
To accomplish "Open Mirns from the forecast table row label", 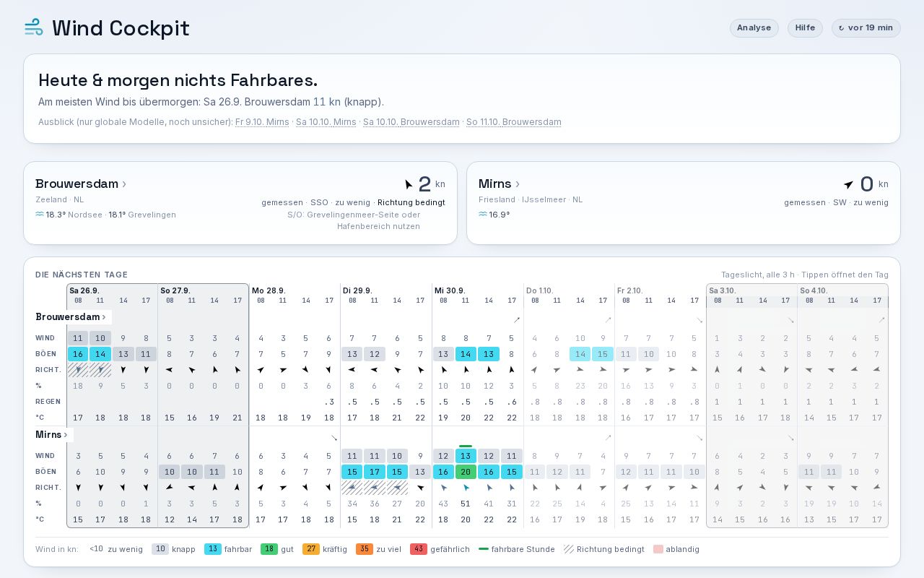I will click(52, 435).
